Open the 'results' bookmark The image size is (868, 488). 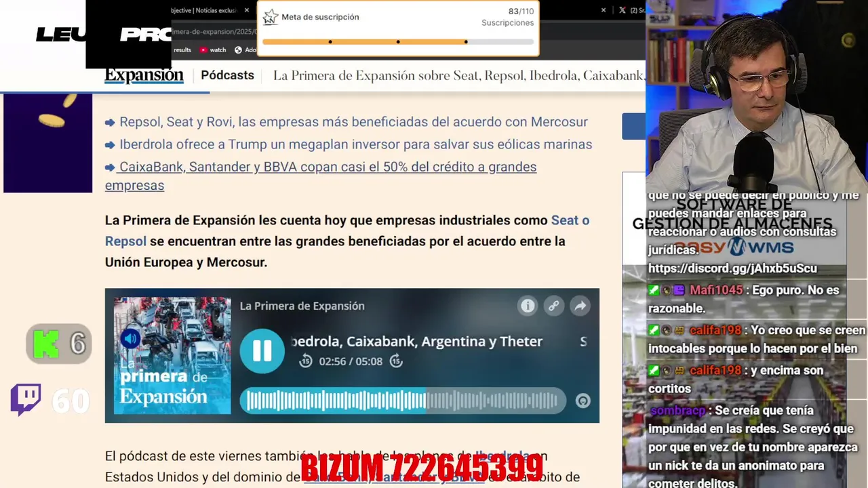tap(182, 49)
